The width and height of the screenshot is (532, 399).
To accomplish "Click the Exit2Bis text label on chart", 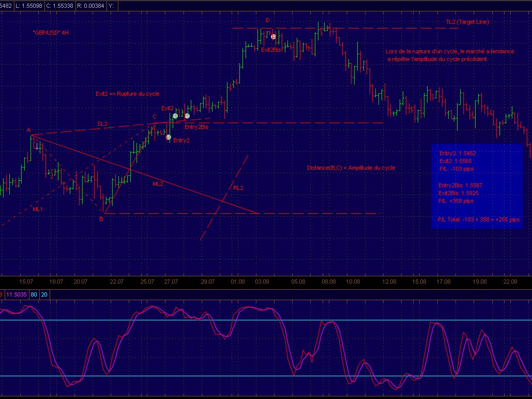I will [271, 50].
